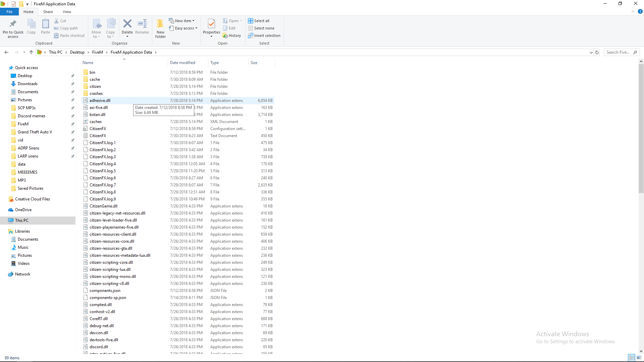Sort by the Size column header
Viewport: 644px width, 362px height.
[x=262, y=63]
